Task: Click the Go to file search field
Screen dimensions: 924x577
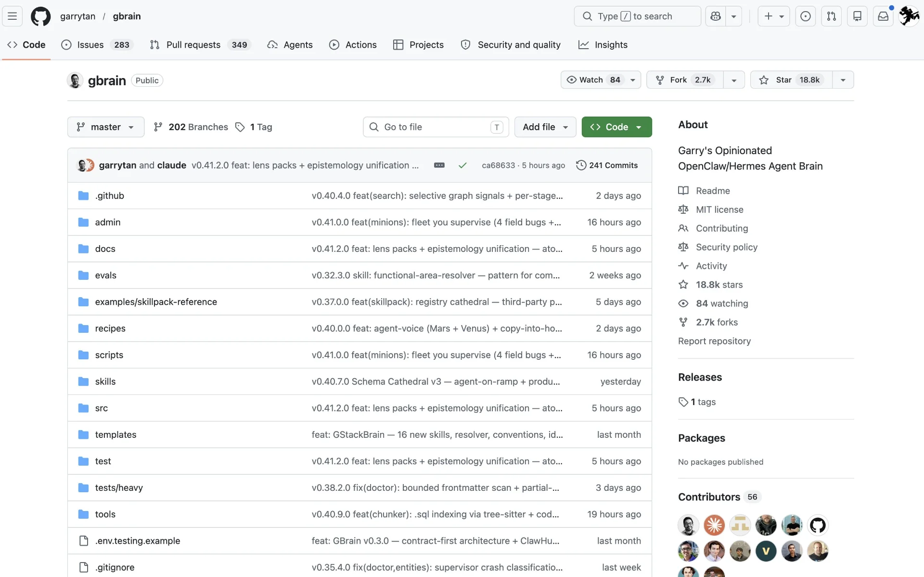Action: (436, 127)
